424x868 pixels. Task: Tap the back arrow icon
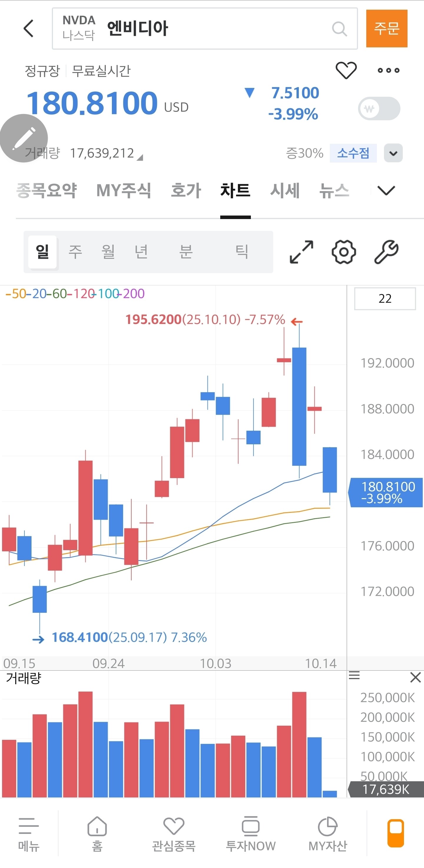(29, 28)
